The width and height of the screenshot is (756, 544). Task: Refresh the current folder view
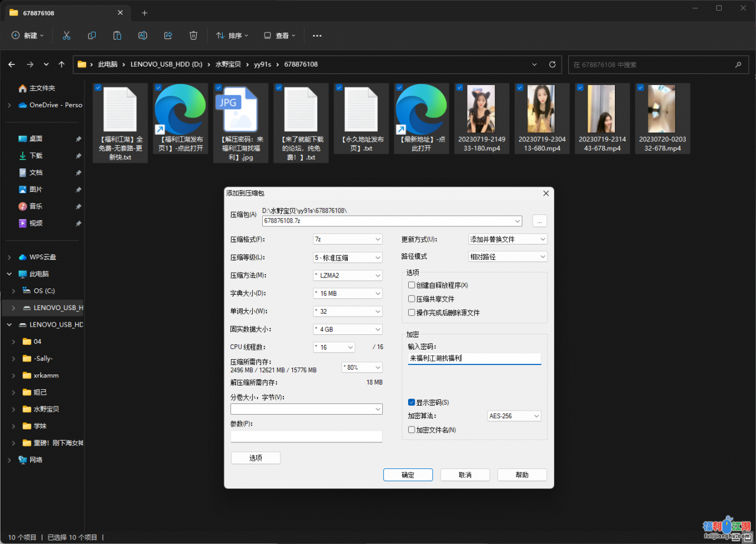pyautogui.click(x=552, y=64)
